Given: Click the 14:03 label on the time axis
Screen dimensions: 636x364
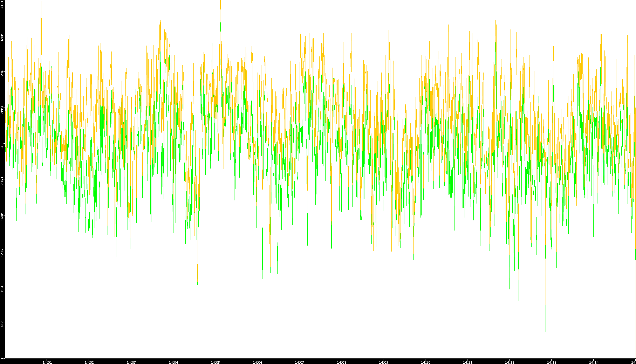Looking at the screenshot, I should click(x=131, y=362).
